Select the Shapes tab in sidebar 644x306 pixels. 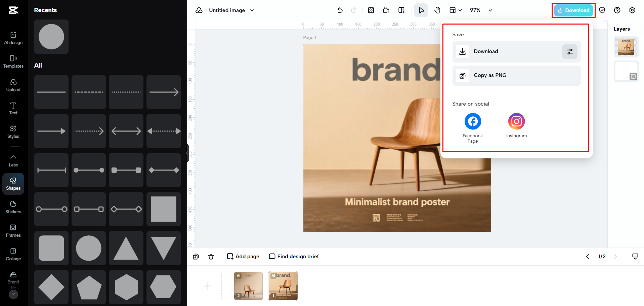[13, 184]
